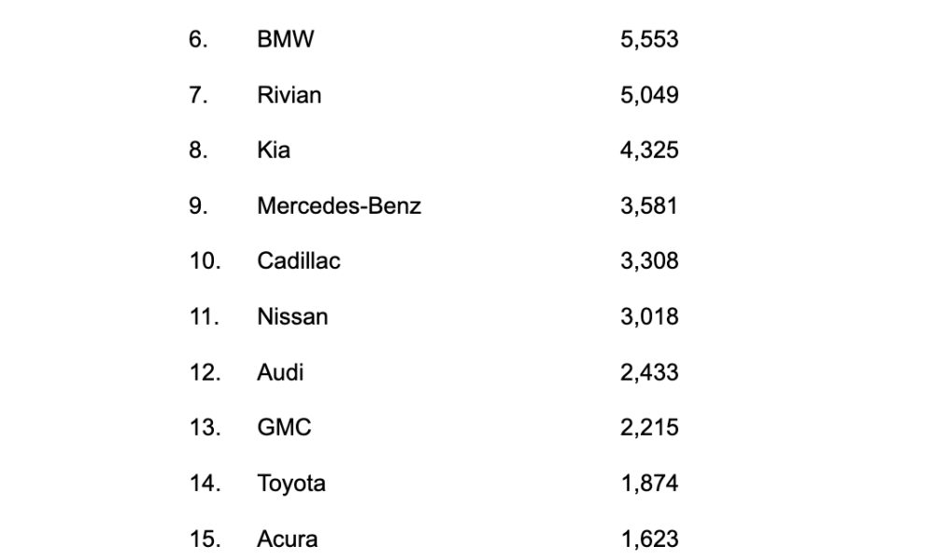Select the 2,433 Audi value
Screen dimensions: 934x560
click(x=649, y=372)
